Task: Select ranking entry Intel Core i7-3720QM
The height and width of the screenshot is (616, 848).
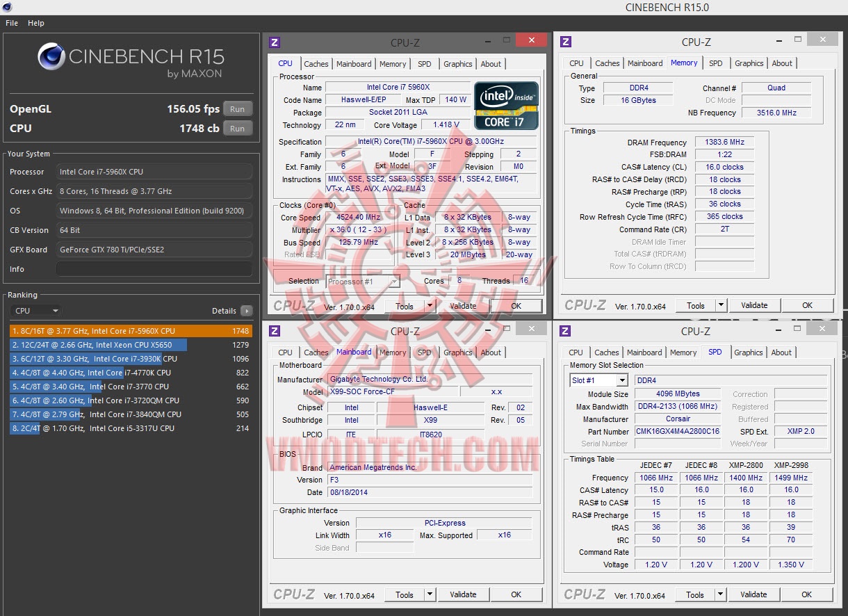Action: click(x=131, y=400)
